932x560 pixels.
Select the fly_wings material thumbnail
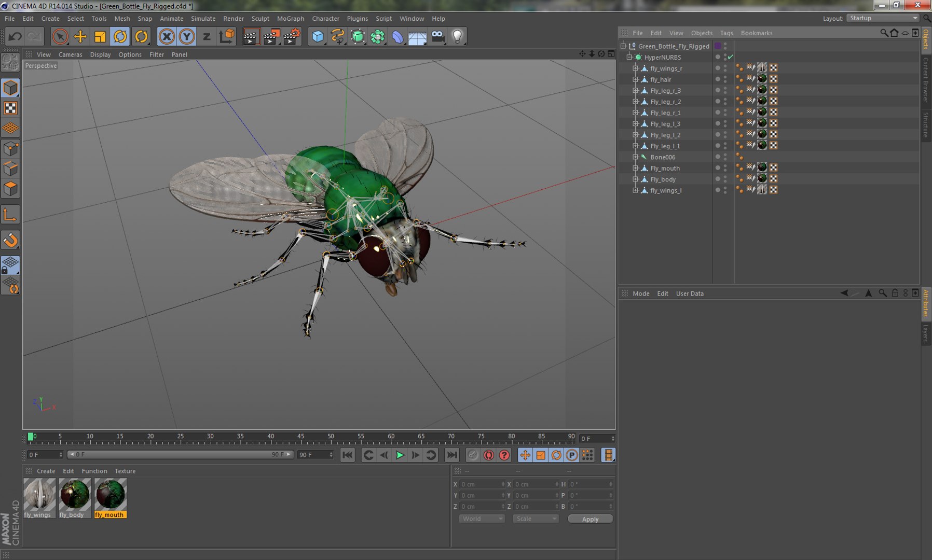coord(39,495)
